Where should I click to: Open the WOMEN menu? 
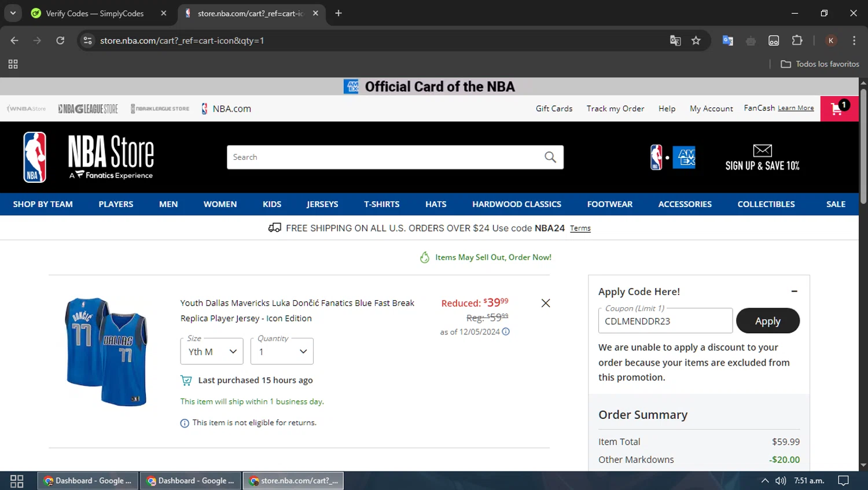220,204
